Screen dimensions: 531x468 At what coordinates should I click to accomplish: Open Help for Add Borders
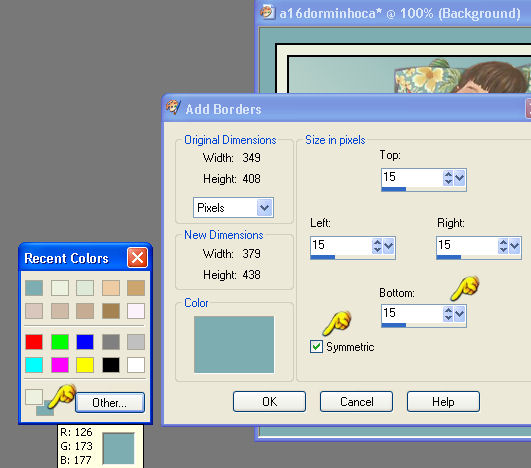click(443, 402)
